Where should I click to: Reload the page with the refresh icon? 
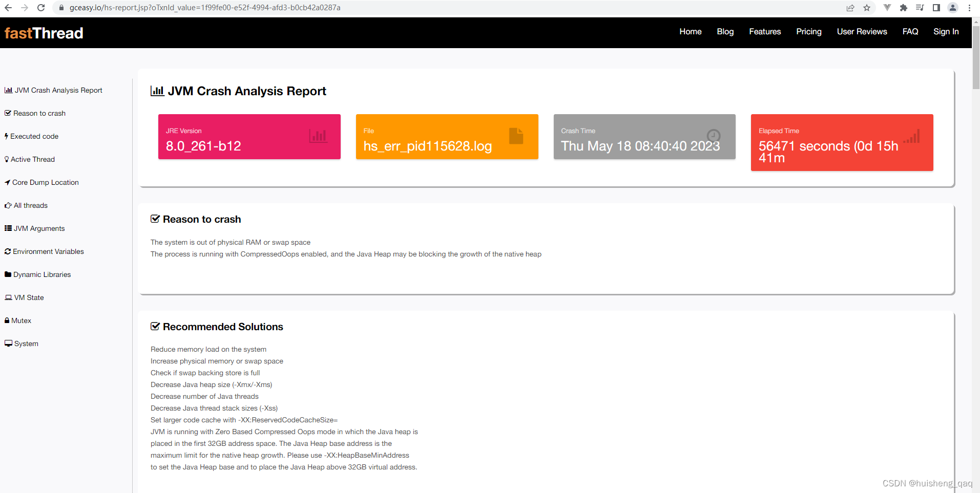pyautogui.click(x=41, y=8)
